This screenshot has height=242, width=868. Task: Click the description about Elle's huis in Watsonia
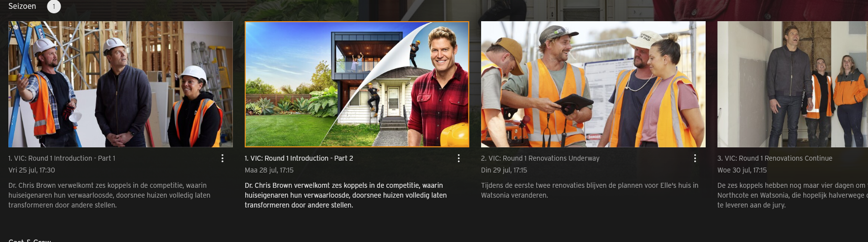point(590,190)
